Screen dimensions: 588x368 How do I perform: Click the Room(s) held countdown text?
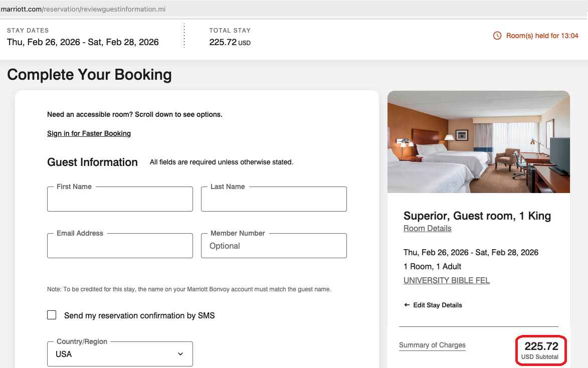pyautogui.click(x=542, y=36)
